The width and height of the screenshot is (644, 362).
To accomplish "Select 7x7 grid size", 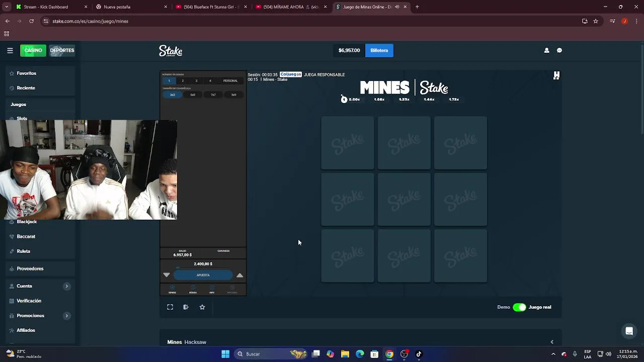I will coord(213,95).
